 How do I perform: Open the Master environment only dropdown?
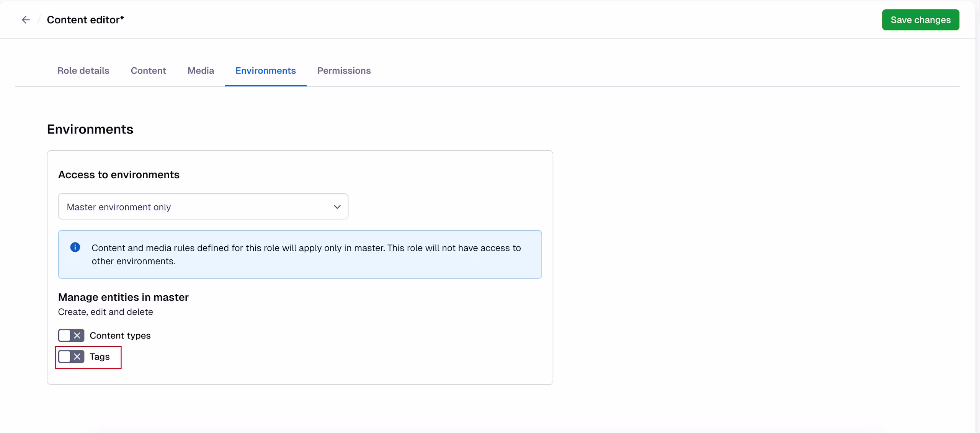click(x=203, y=207)
